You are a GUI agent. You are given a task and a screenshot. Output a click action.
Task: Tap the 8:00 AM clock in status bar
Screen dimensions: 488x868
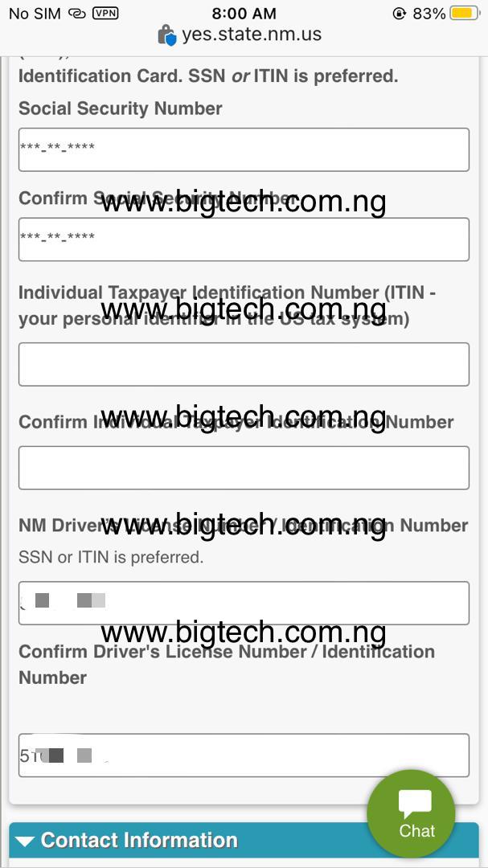coord(244,14)
